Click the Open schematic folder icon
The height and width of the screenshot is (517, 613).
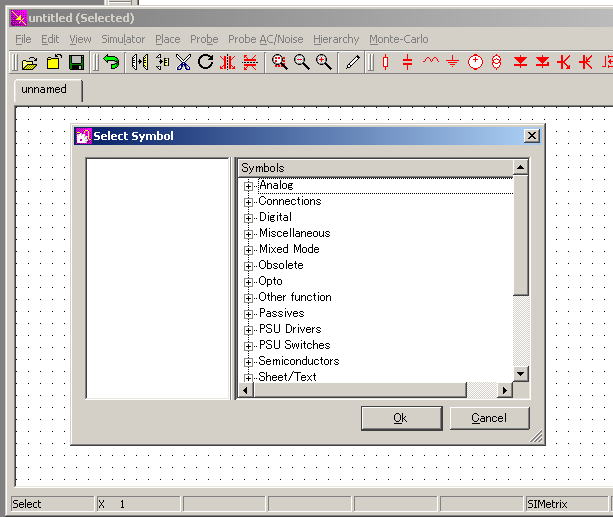click(x=30, y=63)
